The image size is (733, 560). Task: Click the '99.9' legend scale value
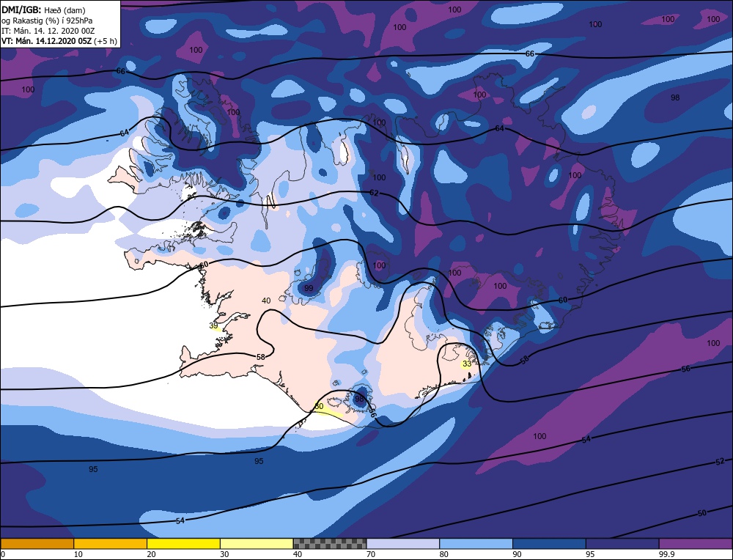pos(666,554)
